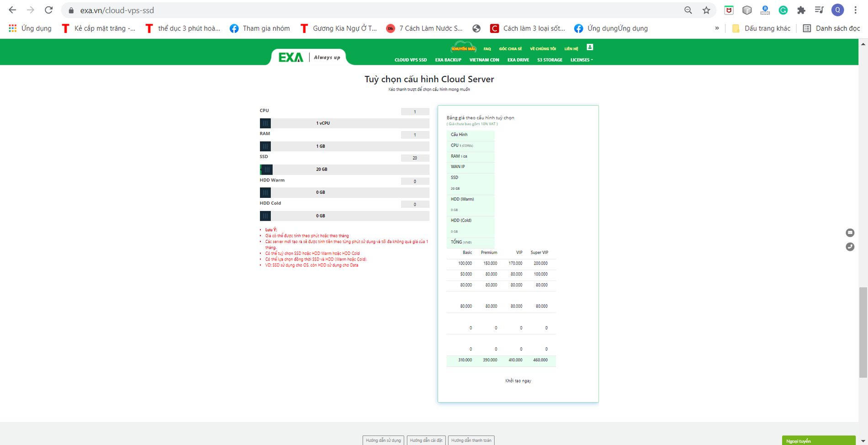This screenshot has height=445, width=868.
Task: Click the FAQ navigation link
Action: pos(487,48)
